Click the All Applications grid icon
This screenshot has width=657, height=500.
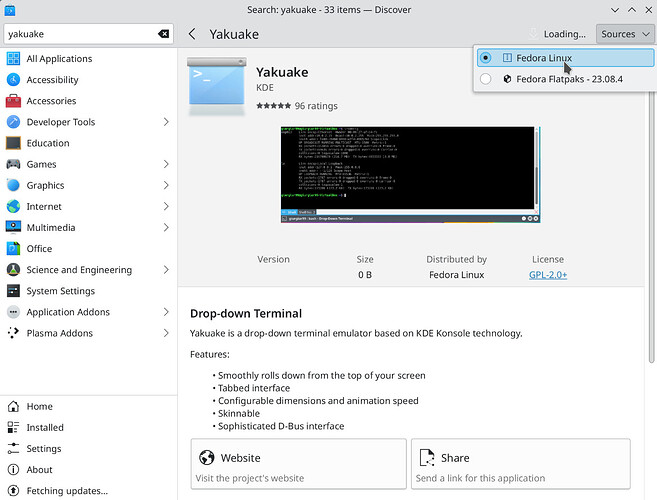(13, 58)
